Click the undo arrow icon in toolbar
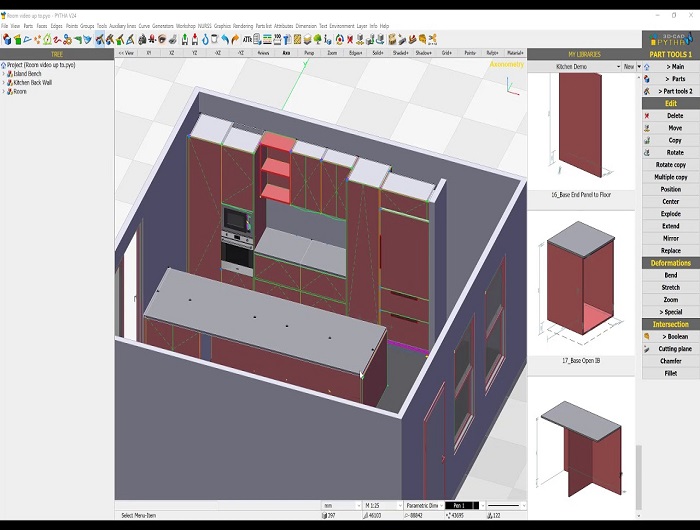This screenshot has height=530, width=700. tap(224, 39)
